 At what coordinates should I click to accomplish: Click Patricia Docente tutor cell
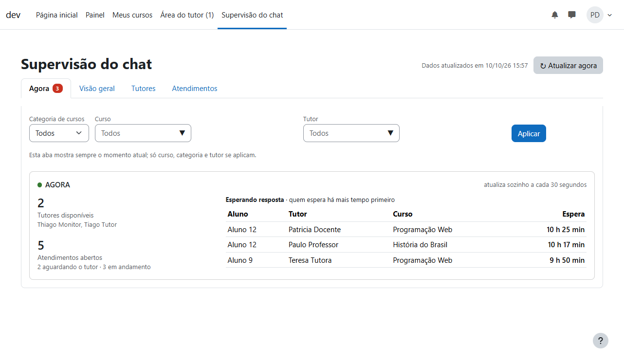314,230
